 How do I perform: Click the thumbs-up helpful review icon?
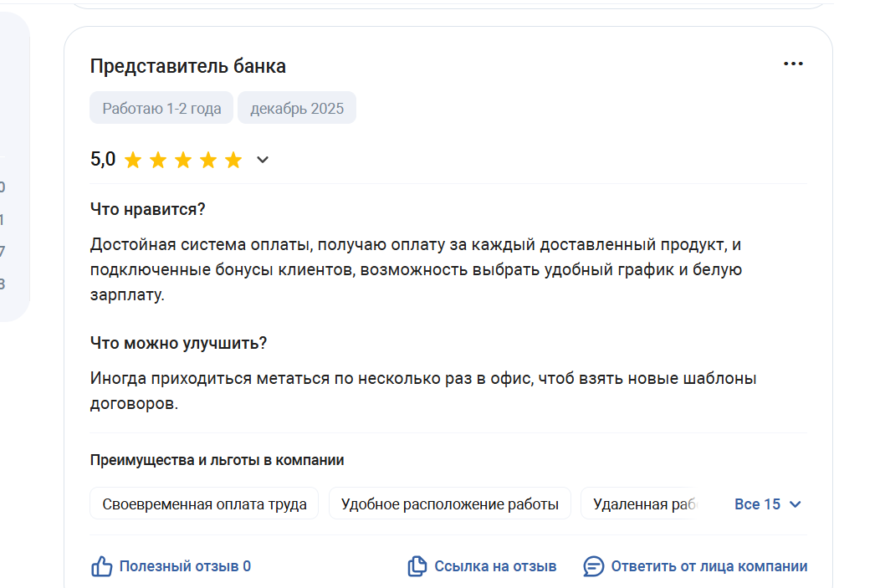[x=101, y=566]
